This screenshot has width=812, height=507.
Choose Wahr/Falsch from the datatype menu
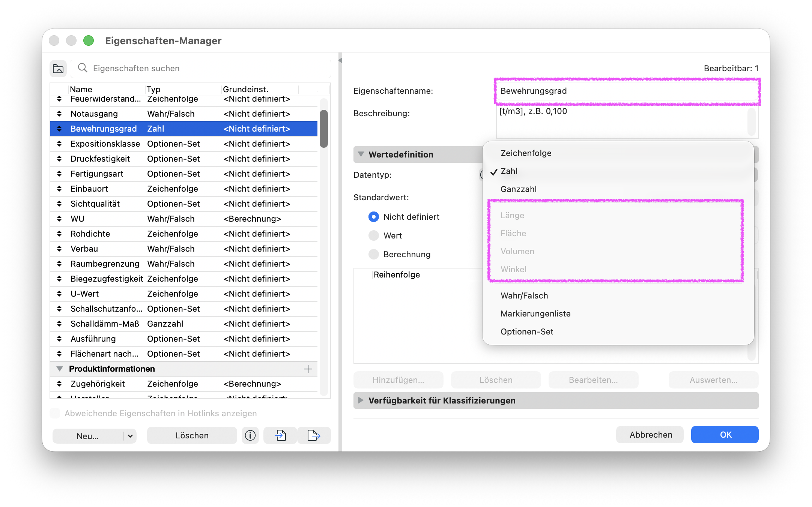(618, 295)
